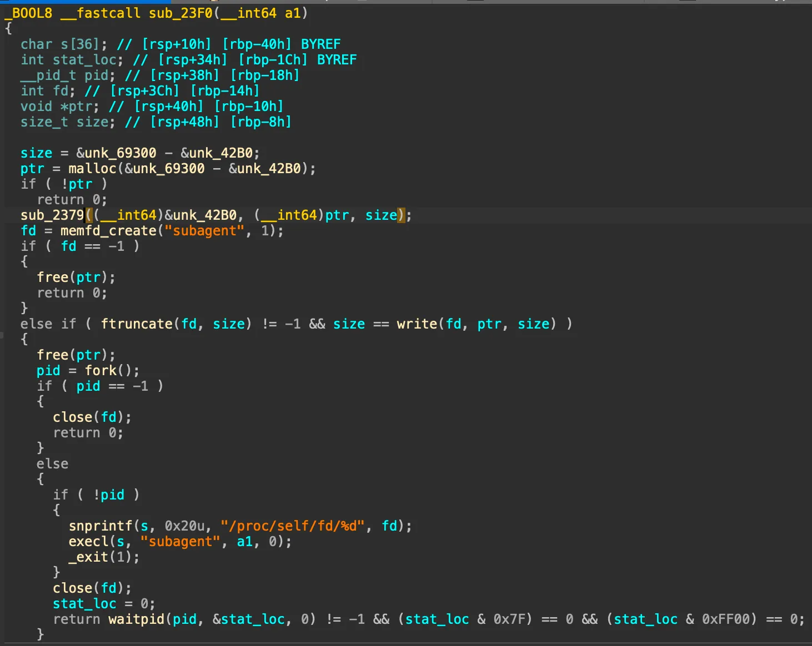812x646 pixels.
Task: Click size in the 'size_t size' declaration
Action: [92, 122]
